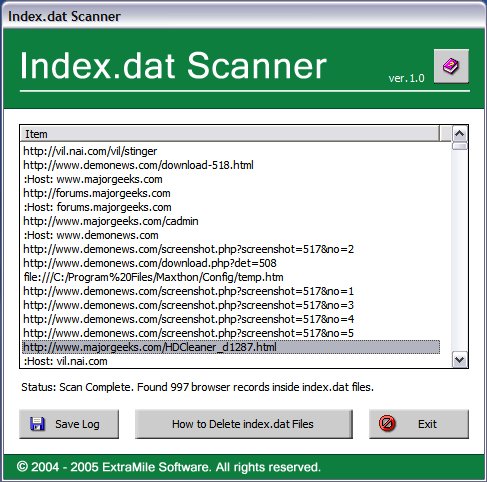Open the help book icon button
487x482 pixels.
(451, 66)
